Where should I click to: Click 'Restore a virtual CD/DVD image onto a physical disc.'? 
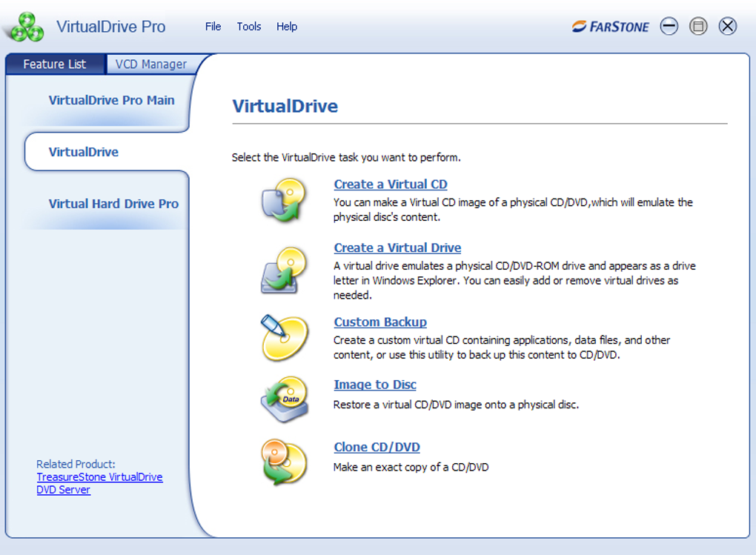tap(456, 405)
